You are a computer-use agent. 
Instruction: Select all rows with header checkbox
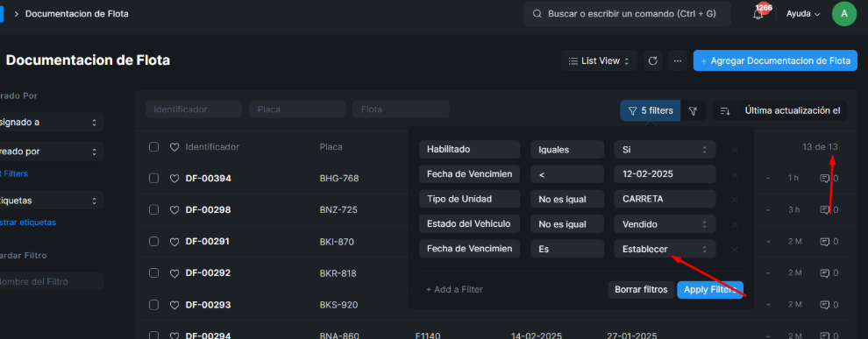154,146
